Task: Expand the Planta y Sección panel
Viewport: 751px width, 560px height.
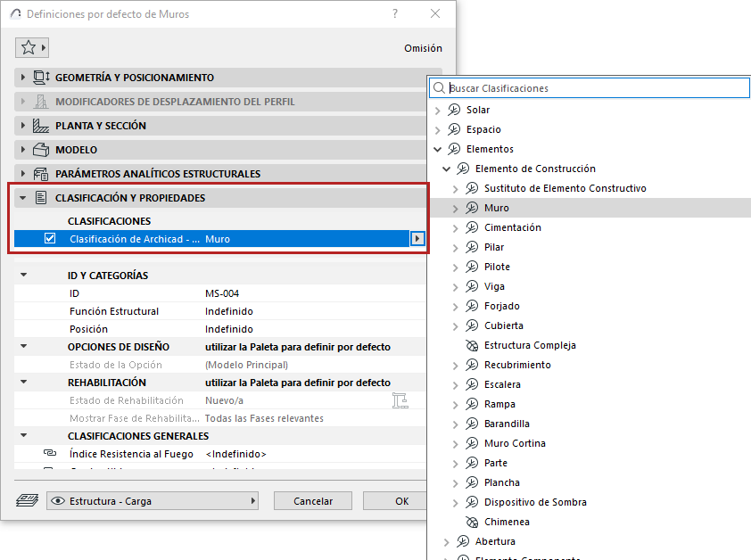Action: 22,126
